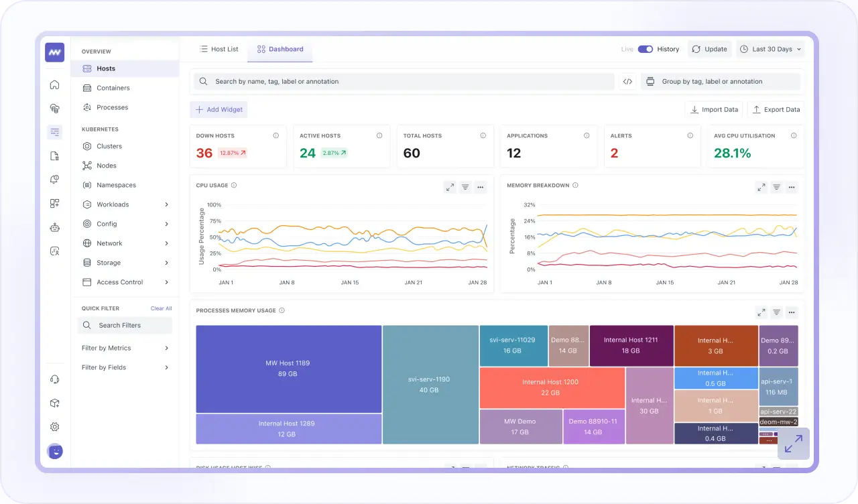Select the Home icon in the sidebar
Screen dimensions: 858x504
(54, 84)
